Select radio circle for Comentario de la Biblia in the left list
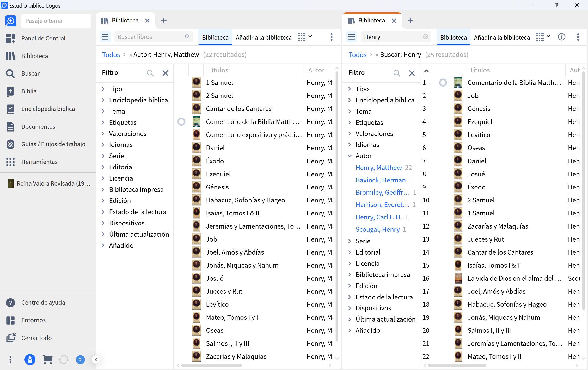588x370 pixels. (181, 122)
